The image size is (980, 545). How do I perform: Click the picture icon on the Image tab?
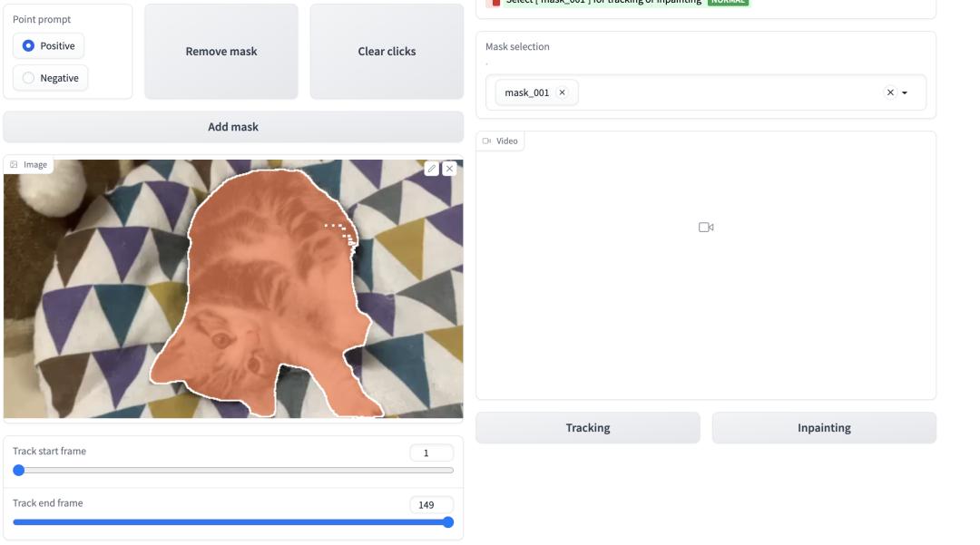tap(13, 165)
